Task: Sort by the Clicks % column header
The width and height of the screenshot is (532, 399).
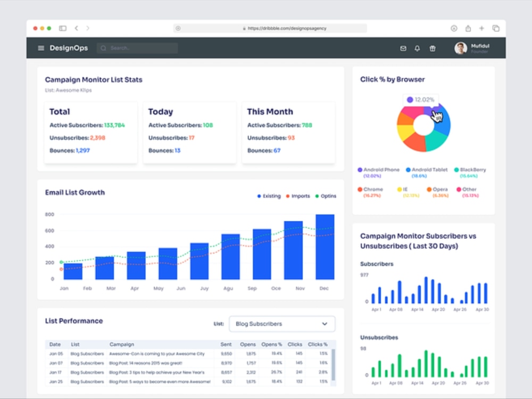Action: (318, 344)
